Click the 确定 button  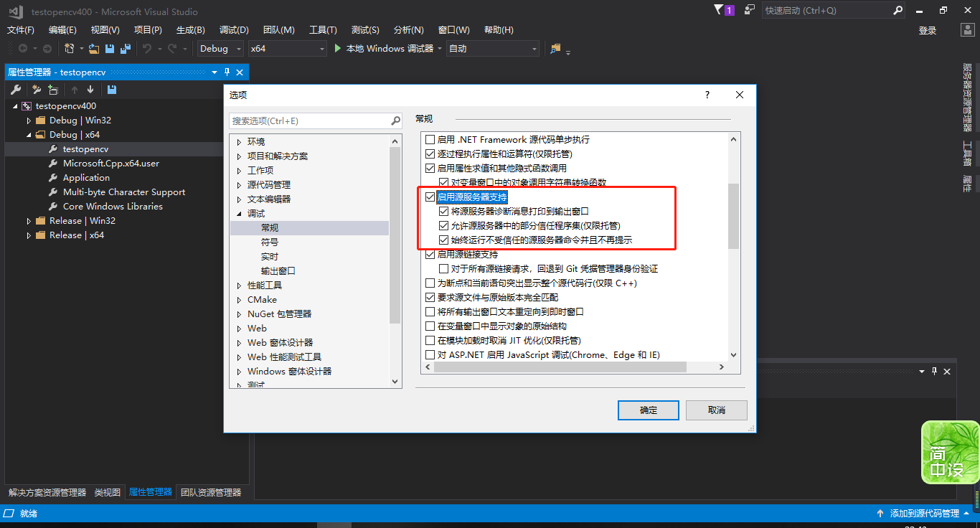[x=649, y=410]
